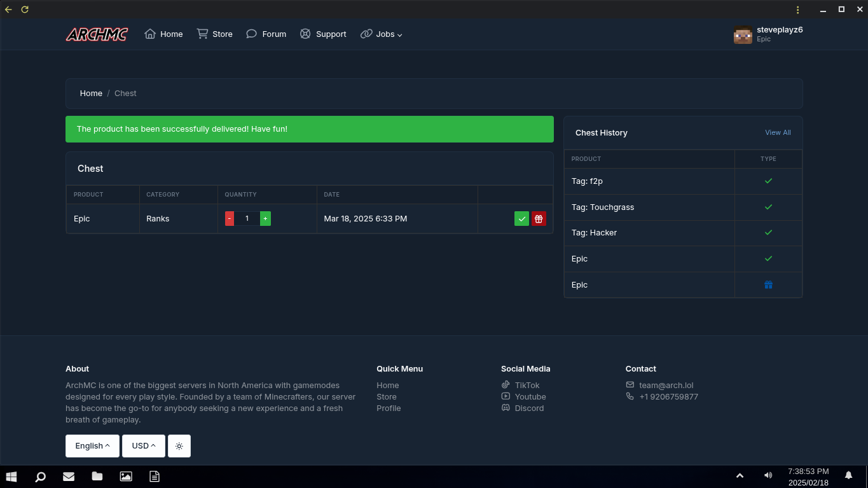Open Support from the navbar

323,34
